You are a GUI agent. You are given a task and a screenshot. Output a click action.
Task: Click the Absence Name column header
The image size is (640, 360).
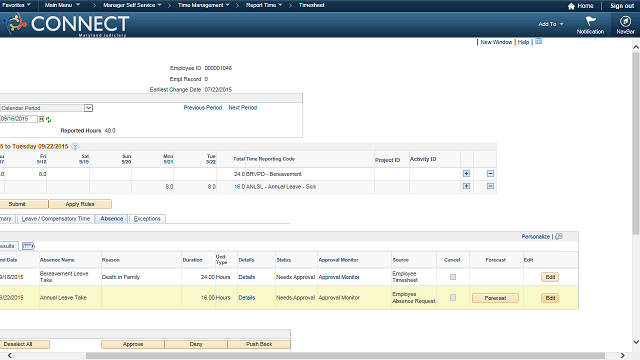click(x=57, y=260)
